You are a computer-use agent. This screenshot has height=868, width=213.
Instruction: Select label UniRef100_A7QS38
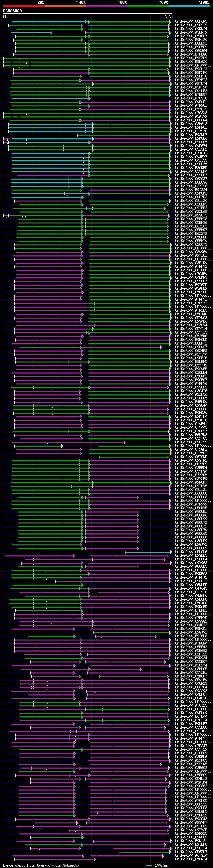[x=191, y=98]
